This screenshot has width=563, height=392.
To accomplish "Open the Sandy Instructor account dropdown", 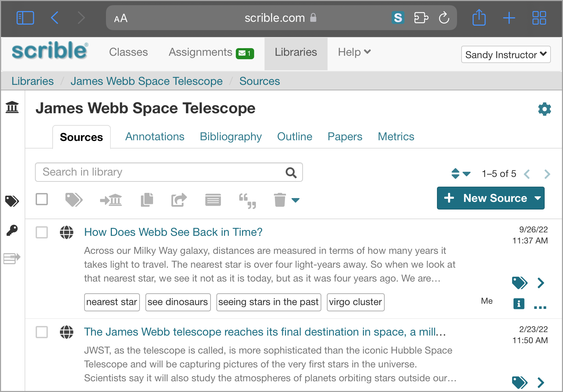I will point(506,54).
